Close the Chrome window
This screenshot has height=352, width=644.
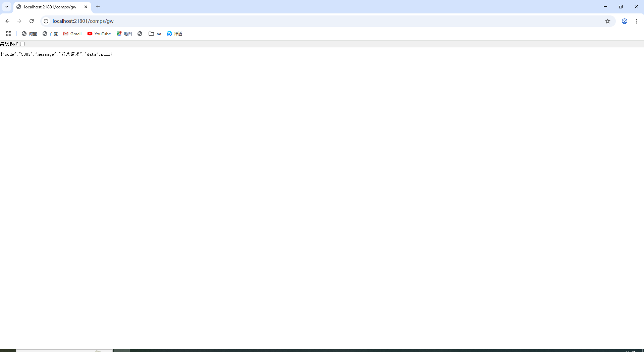click(636, 7)
